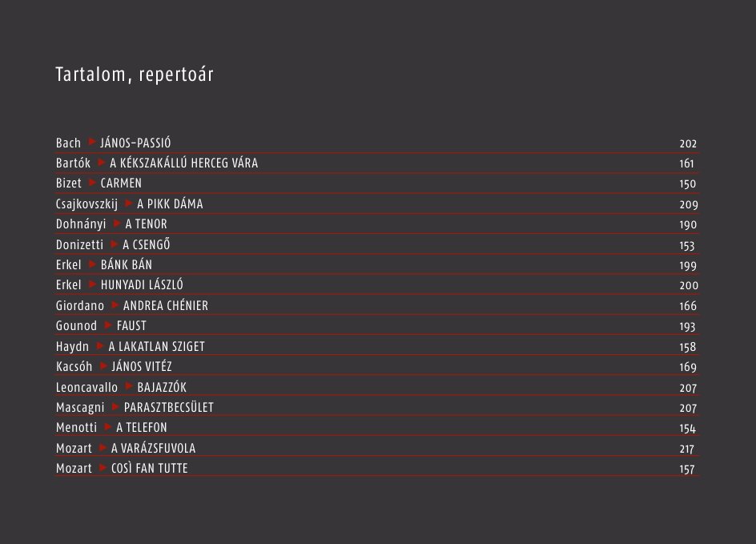This screenshot has height=544, width=756.
Task: Open A KÉKSZAKÁLLÚ HERCEG VÁRA entry
Action: [x=183, y=163]
